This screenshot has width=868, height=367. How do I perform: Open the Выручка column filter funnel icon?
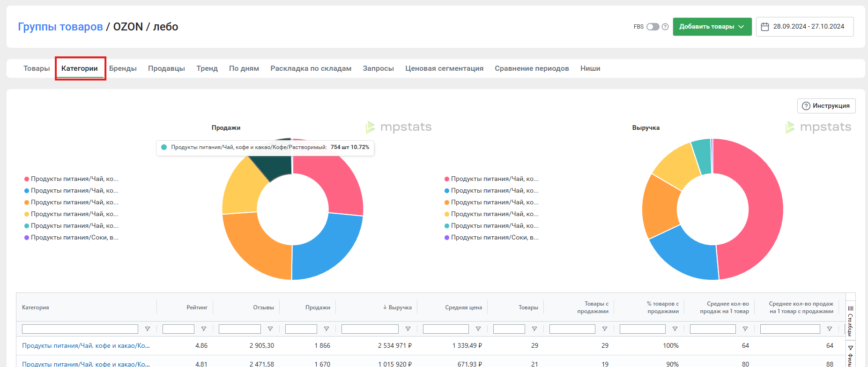[408, 329]
